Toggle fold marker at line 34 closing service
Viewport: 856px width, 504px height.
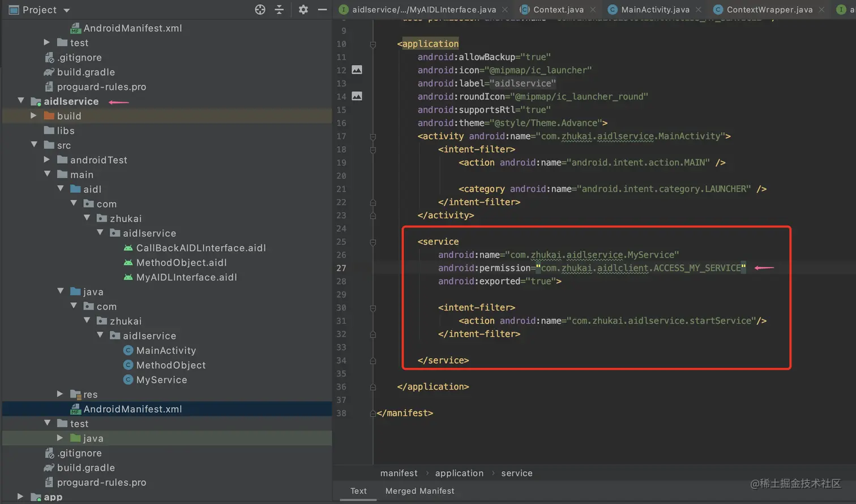(373, 360)
